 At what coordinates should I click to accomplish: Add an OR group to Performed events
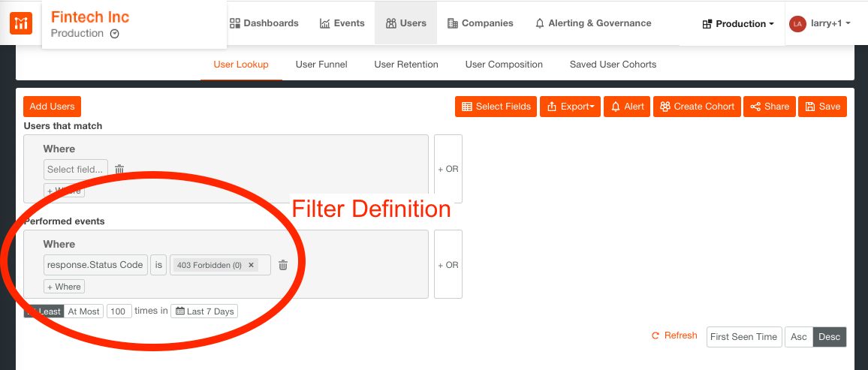[x=448, y=264]
